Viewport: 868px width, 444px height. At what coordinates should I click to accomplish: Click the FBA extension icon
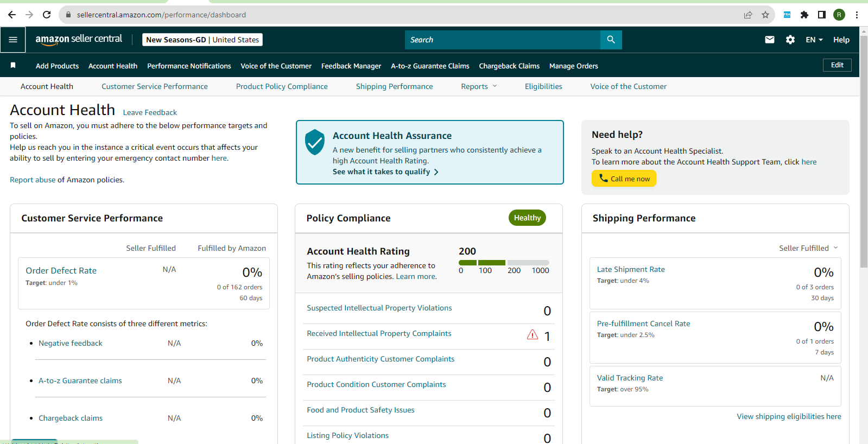(787, 15)
